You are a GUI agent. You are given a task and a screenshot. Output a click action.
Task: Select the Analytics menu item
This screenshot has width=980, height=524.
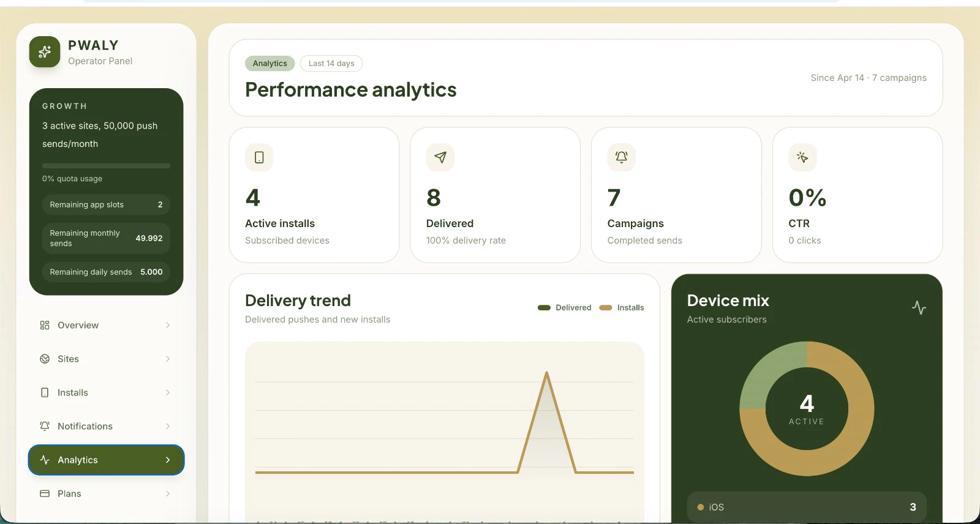[106, 460]
